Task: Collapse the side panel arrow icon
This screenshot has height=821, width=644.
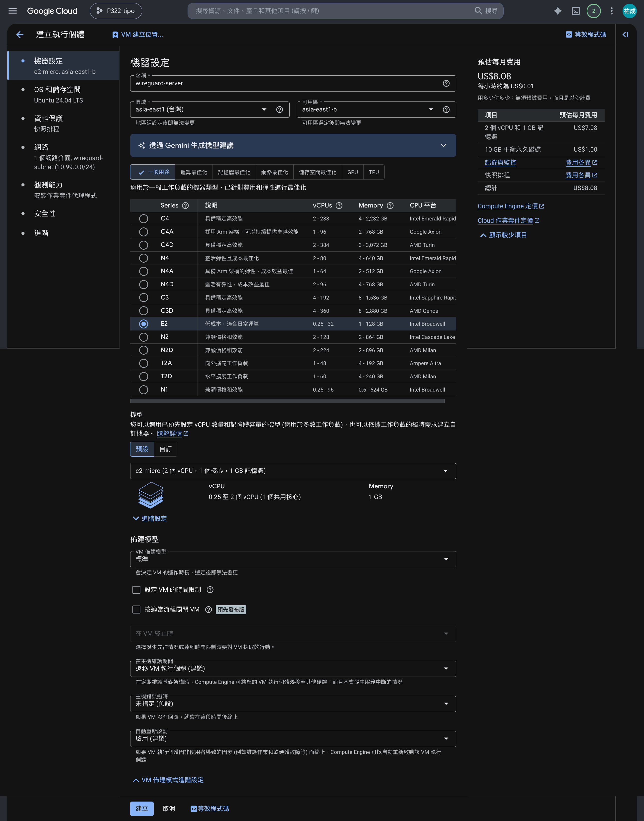Action: point(625,35)
